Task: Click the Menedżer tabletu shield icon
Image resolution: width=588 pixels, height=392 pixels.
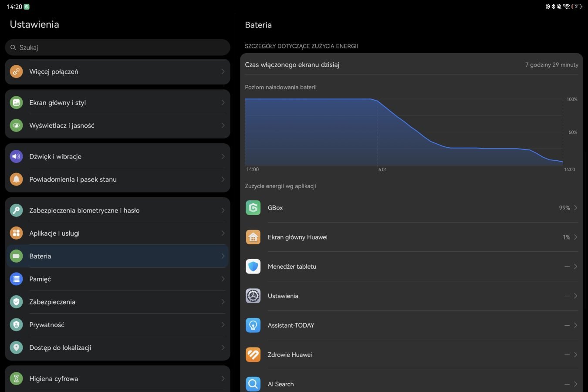Action: point(253,267)
